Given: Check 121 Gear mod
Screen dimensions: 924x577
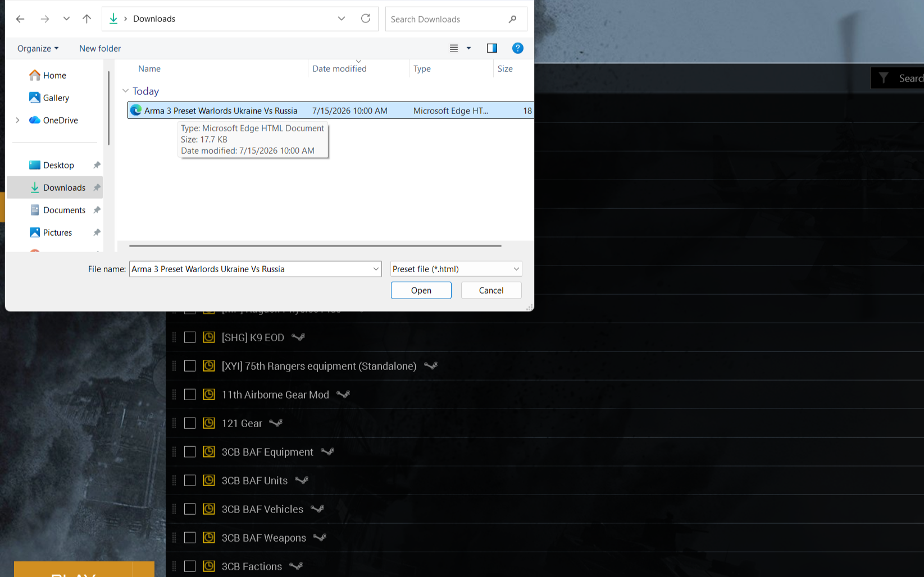Looking at the screenshot, I should click(x=190, y=423).
